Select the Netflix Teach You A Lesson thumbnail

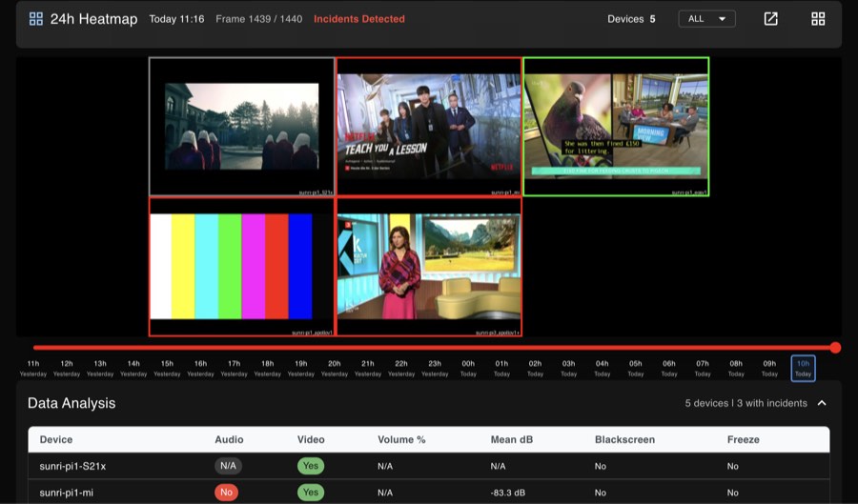click(429, 127)
